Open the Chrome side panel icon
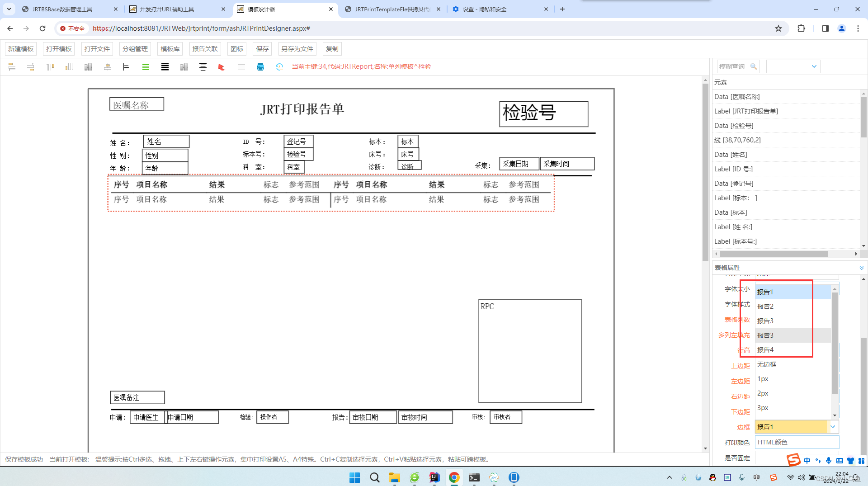Viewport: 868px width, 486px height. (826, 28)
